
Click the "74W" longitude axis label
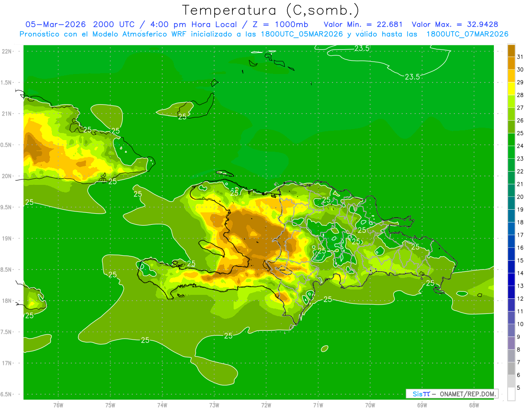pyautogui.click(x=162, y=405)
